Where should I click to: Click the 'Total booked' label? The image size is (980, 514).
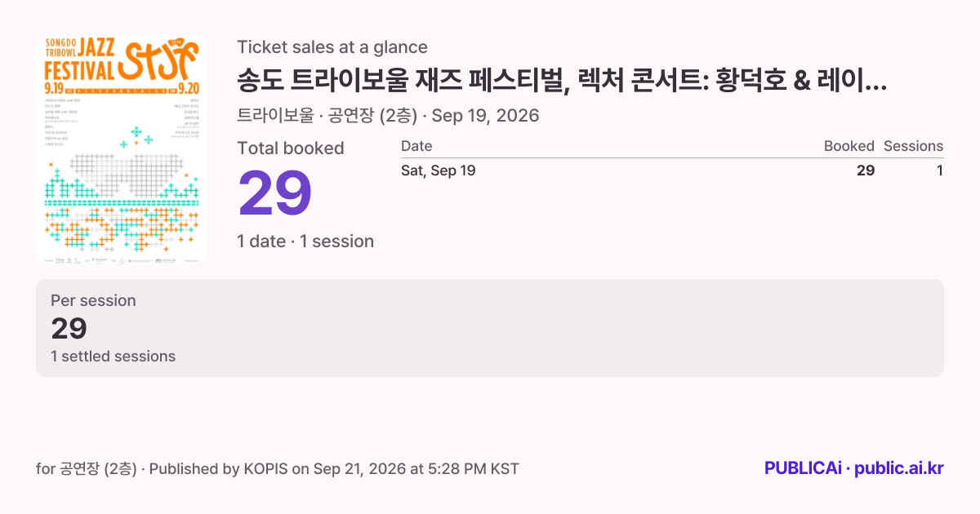pyautogui.click(x=291, y=148)
